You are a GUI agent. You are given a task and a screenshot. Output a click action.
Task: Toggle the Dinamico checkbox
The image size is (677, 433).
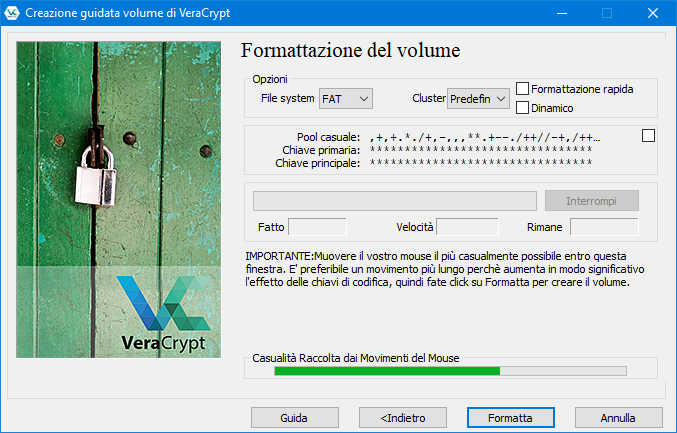[x=522, y=107]
